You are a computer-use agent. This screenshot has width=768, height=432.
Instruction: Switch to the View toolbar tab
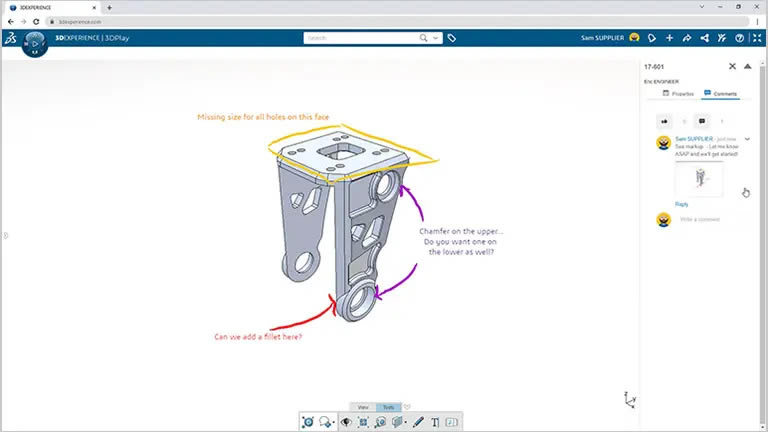click(x=363, y=407)
